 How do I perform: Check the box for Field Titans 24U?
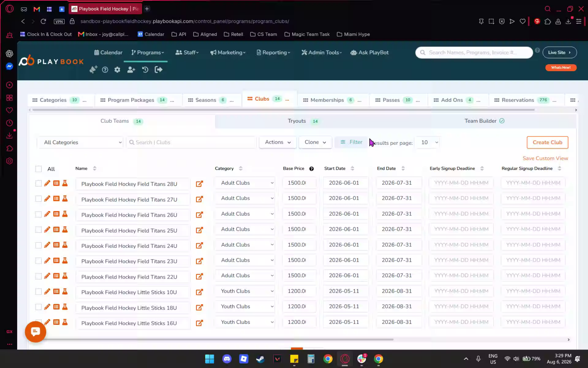click(x=38, y=245)
